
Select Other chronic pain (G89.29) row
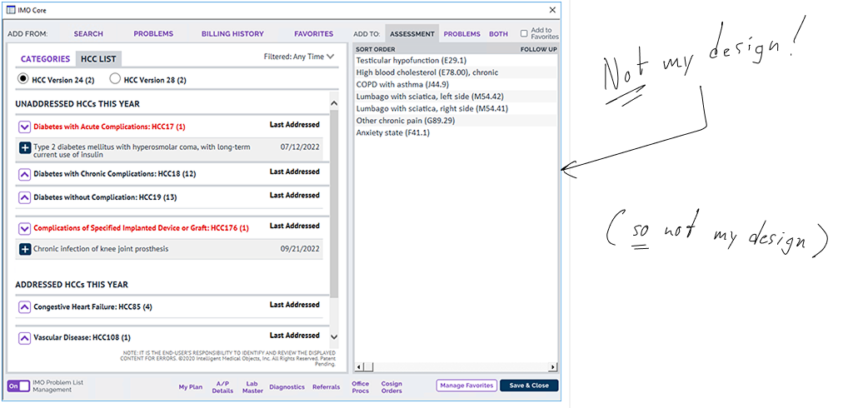pyautogui.click(x=455, y=121)
